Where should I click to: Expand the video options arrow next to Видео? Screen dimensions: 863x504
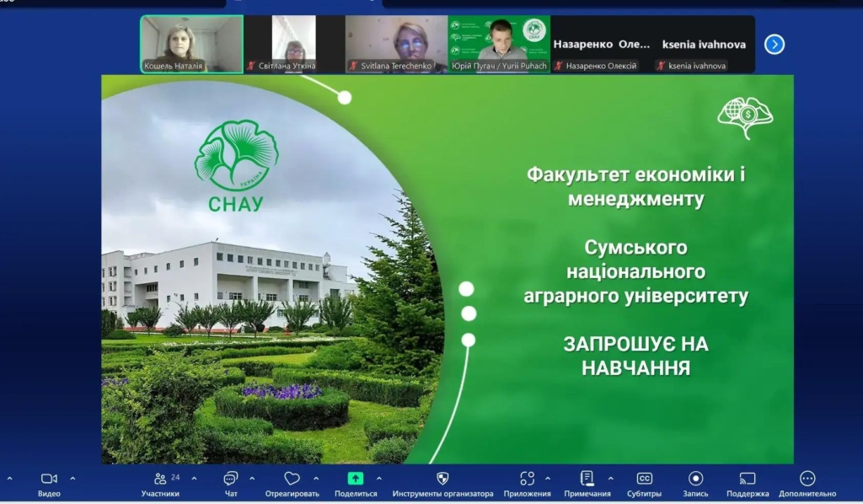coord(72,479)
